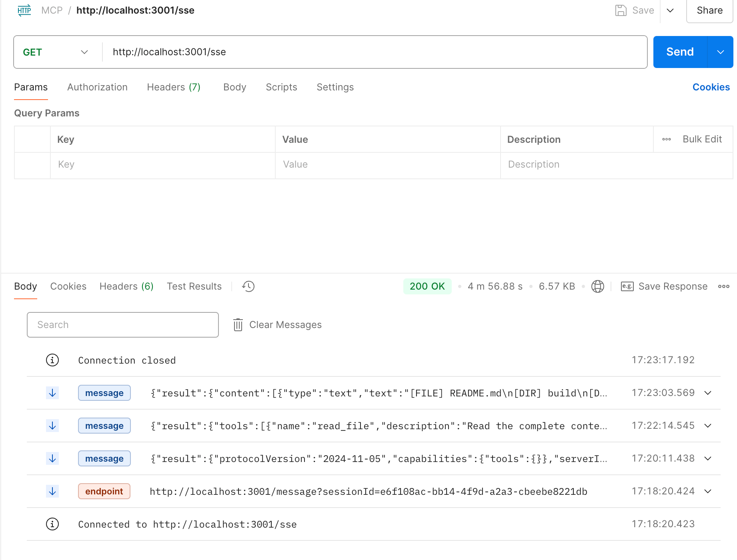
Task: Click the network globe icon
Action: coord(597,286)
